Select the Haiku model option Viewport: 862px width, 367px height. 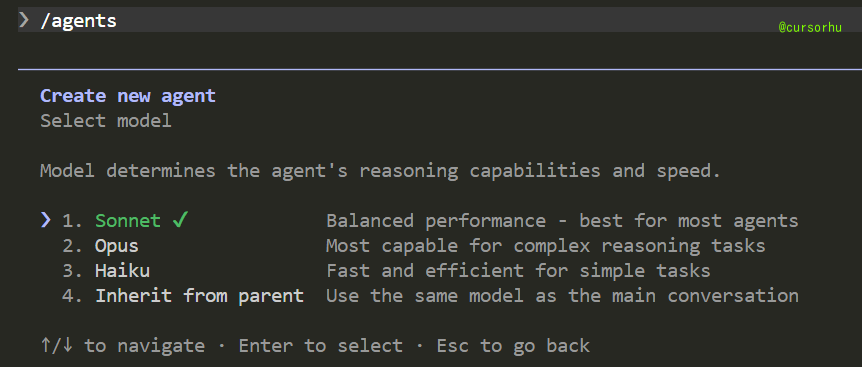[122, 271]
